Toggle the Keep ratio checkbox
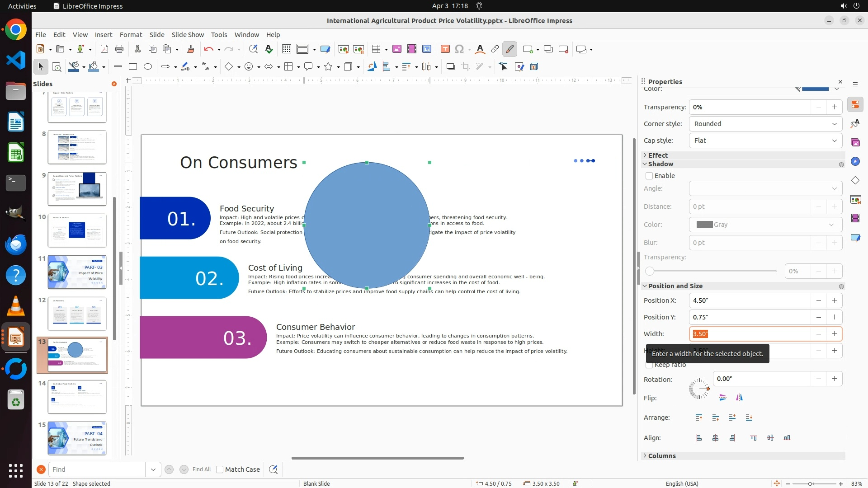 point(649,365)
